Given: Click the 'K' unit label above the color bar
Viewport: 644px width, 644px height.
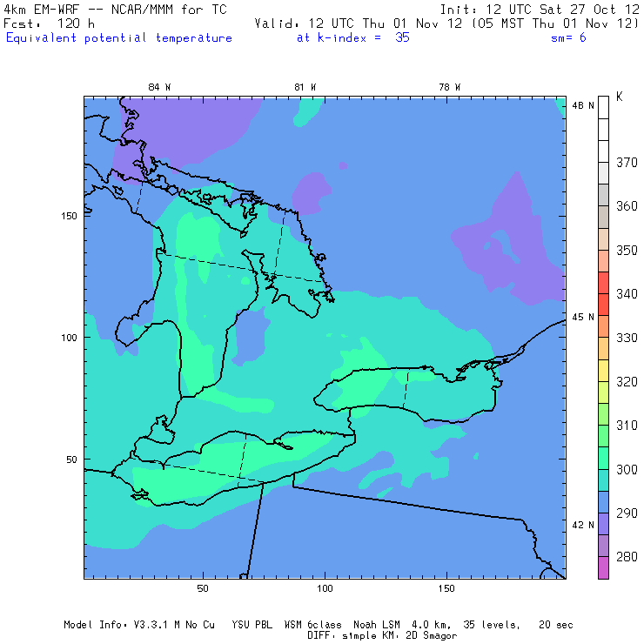Looking at the screenshot, I should (x=620, y=97).
